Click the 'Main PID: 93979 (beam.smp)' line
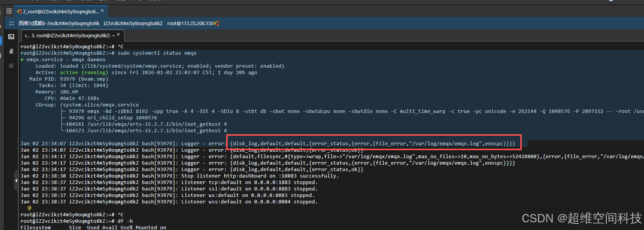644x230 pixels. pos(69,79)
